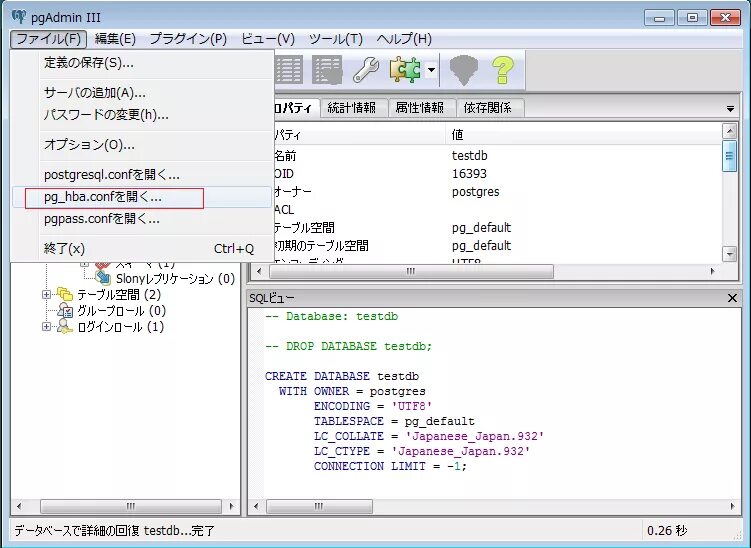Click the group role icon
Image resolution: width=751 pixels, height=548 pixels.
point(65,311)
